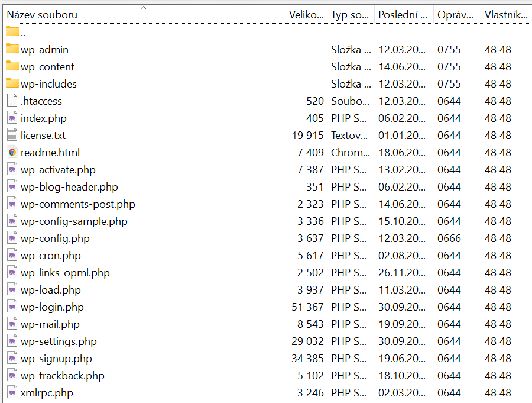Image resolution: width=532 pixels, height=403 pixels.
Task: Click the 7 387 size of wp-activate.php
Action: click(x=310, y=170)
